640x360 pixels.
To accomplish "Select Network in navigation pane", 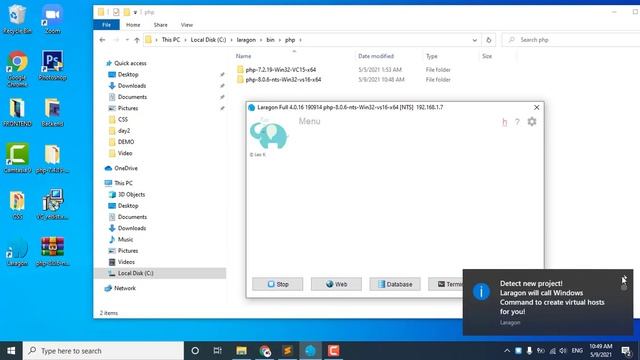I will coord(124,288).
